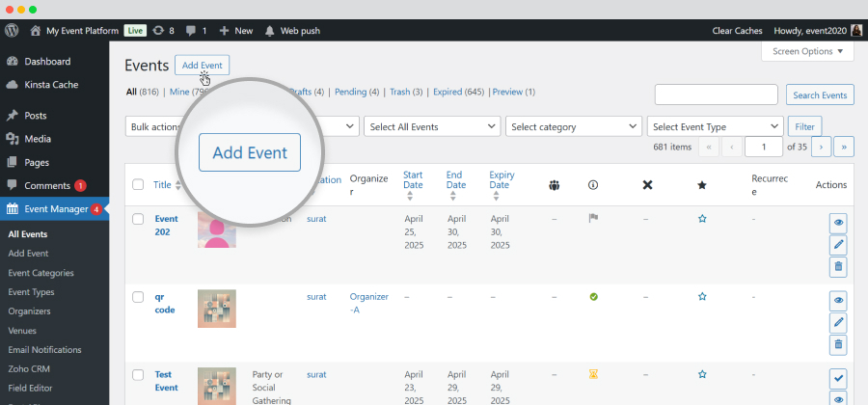
Task: Click Clear Caches in the admin bar
Action: click(738, 31)
